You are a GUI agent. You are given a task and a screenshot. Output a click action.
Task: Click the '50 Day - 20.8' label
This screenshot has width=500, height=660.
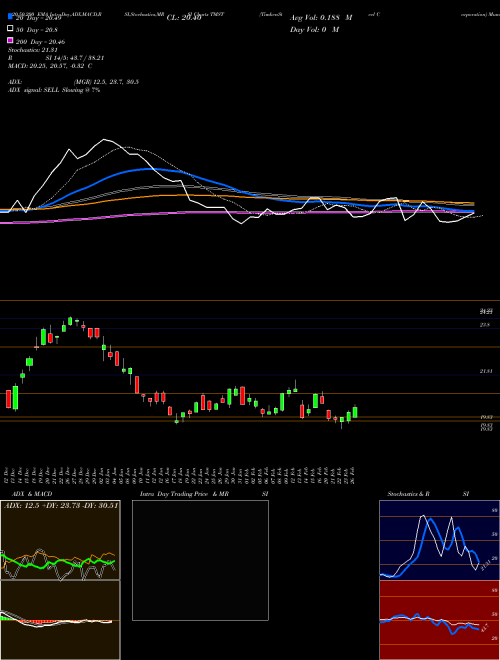37,29
